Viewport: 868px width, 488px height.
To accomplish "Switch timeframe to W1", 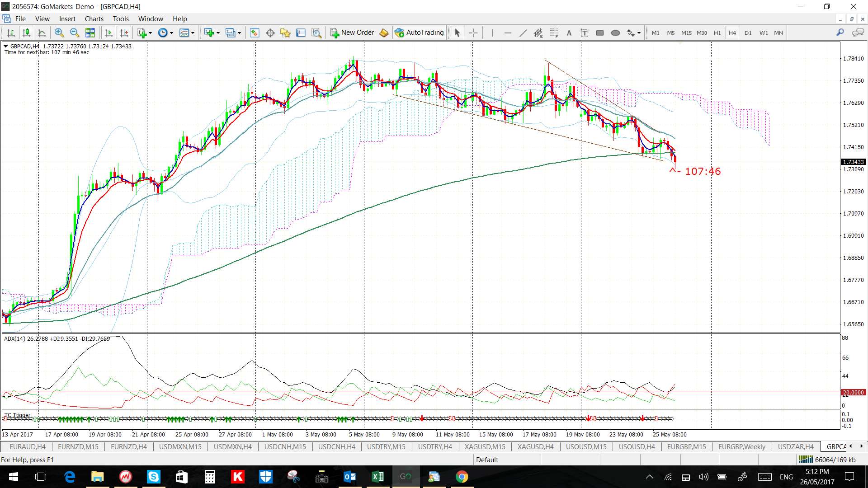I will (764, 33).
